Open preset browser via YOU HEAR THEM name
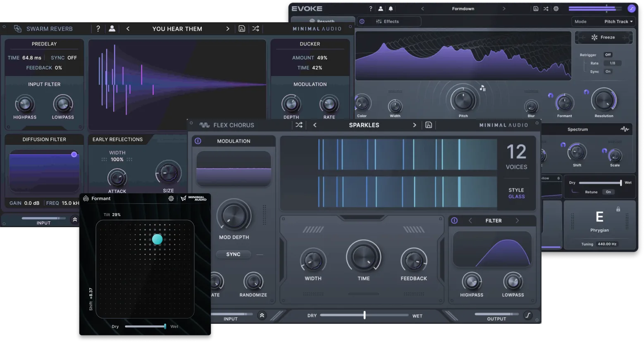644x342 pixels. click(x=177, y=28)
